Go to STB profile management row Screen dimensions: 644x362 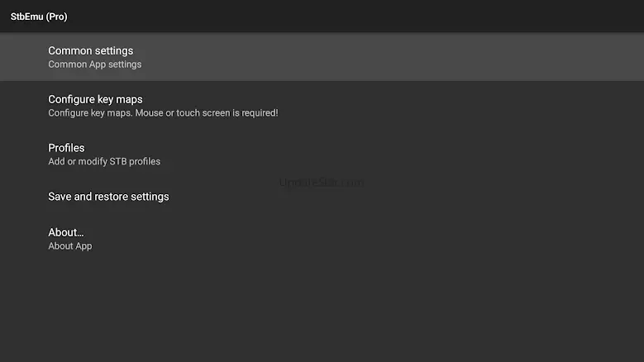[x=322, y=155]
